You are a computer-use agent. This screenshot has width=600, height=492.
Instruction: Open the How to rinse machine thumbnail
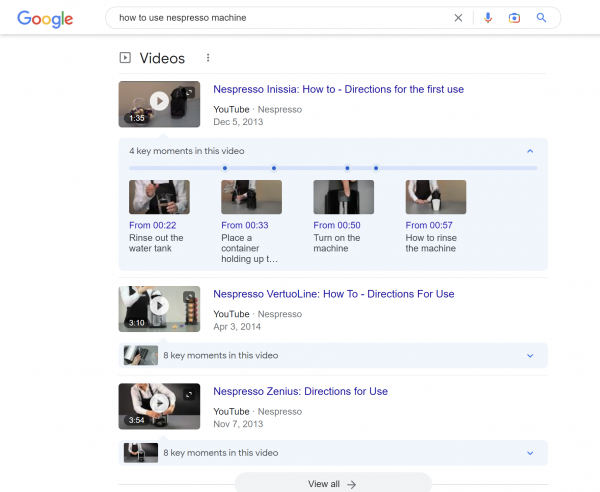pyautogui.click(x=436, y=197)
